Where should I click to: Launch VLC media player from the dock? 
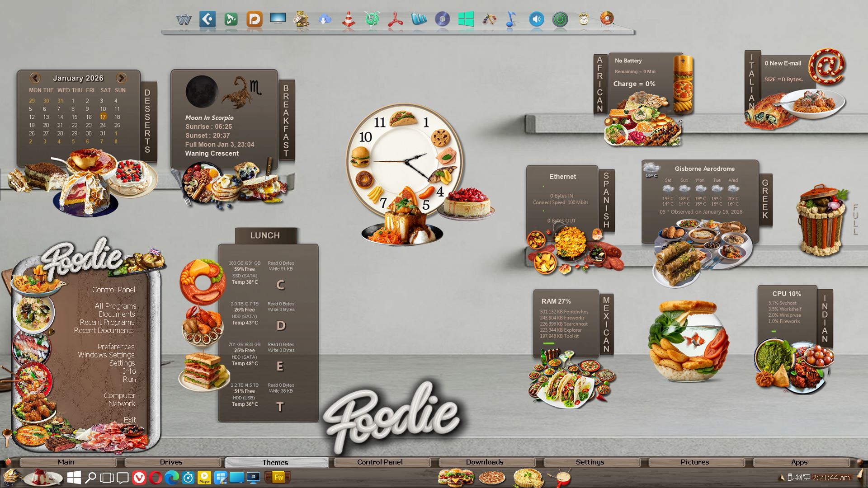(348, 19)
